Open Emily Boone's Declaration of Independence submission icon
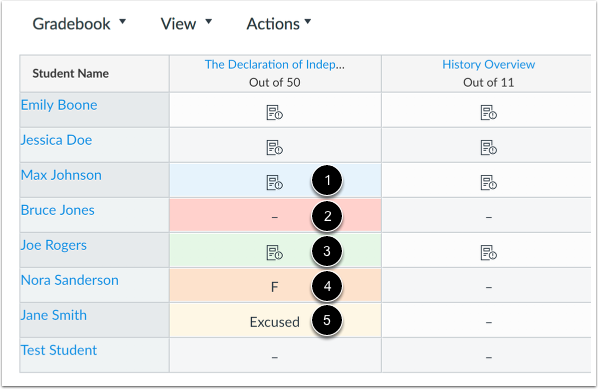598x389 pixels. 274,113
